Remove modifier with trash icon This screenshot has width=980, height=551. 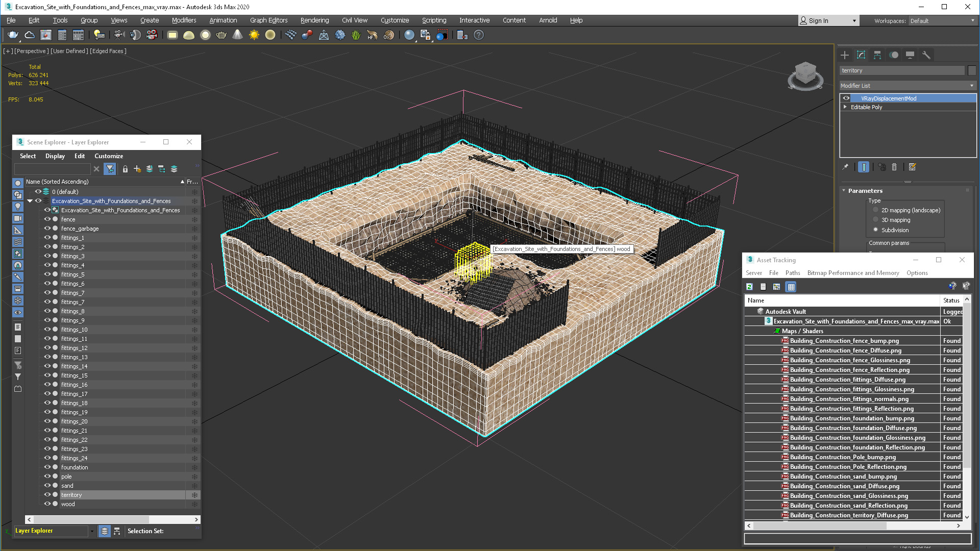click(894, 167)
